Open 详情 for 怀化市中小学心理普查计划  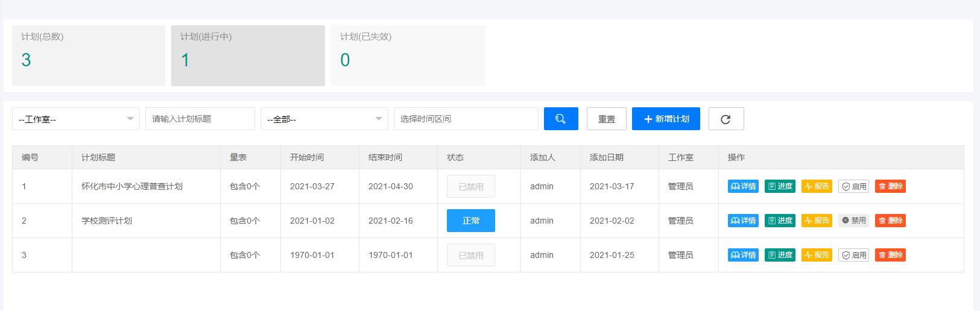743,186
